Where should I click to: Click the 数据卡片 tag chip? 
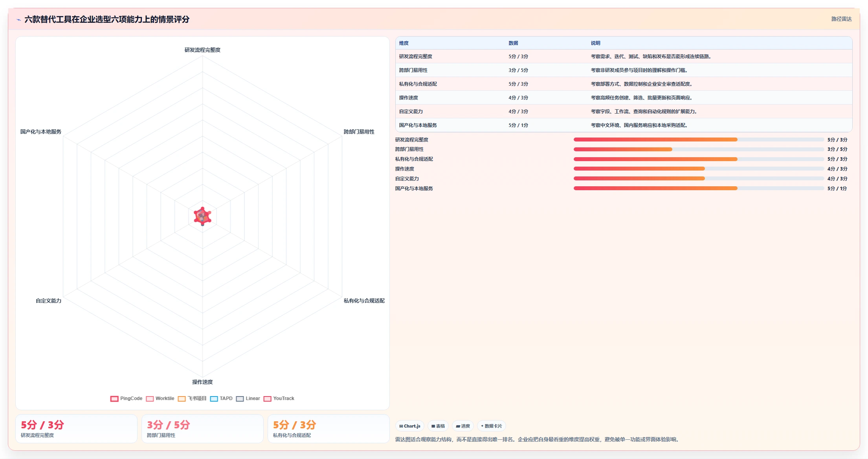coord(491,426)
